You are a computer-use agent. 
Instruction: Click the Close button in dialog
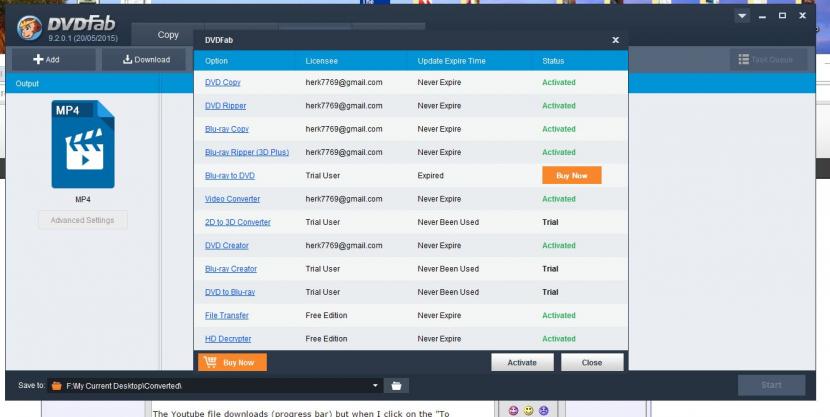coord(592,362)
